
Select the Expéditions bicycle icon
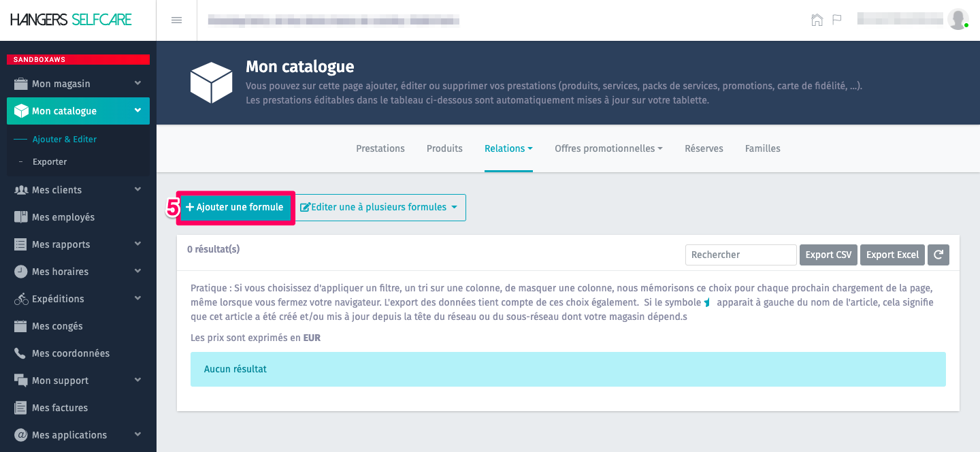coord(20,299)
